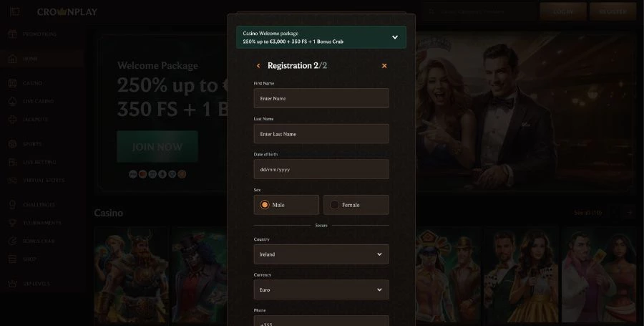Click the First Name input field
The image size is (644, 326).
[321, 98]
